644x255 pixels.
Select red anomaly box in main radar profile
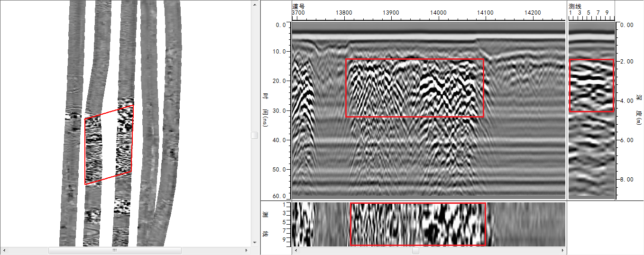point(414,88)
